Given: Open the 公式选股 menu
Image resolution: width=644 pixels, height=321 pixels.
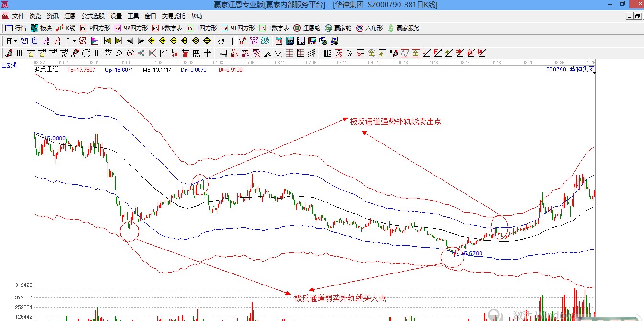Looking at the screenshot, I should pos(93,16).
